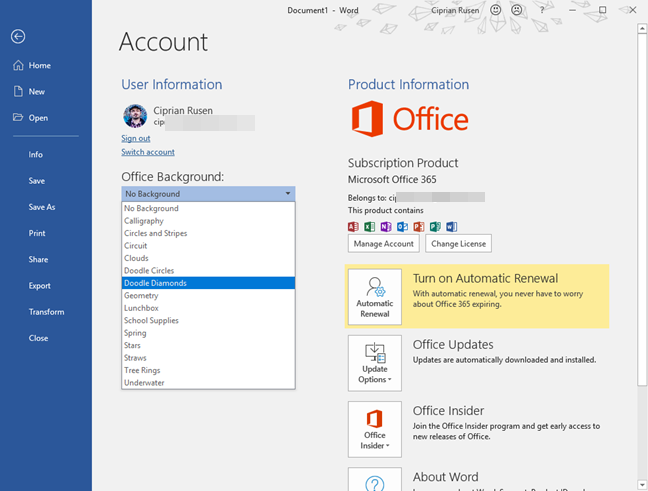The width and height of the screenshot is (648, 491).
Task: Click the vertical scrollbar thumb
Action: [x=642, y=210]
